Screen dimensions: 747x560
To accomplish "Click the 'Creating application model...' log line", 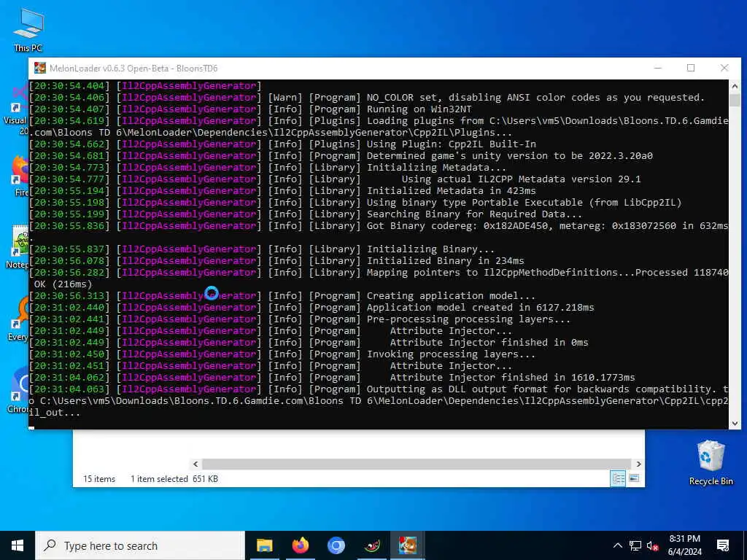I will pos(282,296).
